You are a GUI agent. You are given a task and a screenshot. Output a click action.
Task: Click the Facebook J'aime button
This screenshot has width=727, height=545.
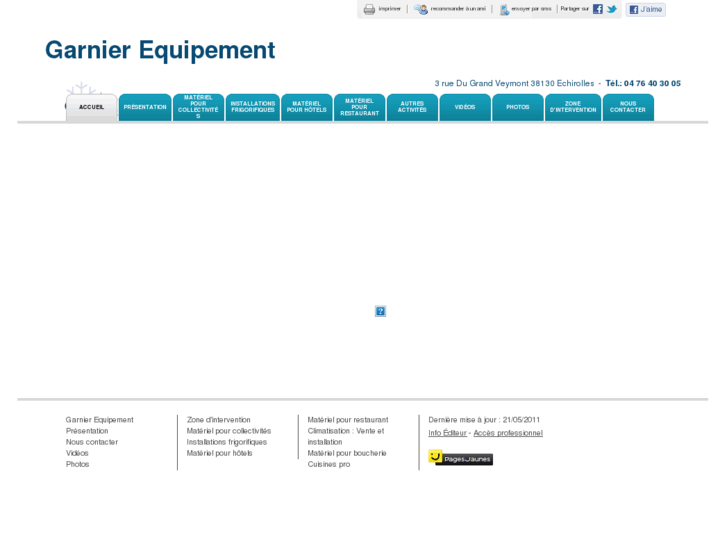click(x=645, y=9)
